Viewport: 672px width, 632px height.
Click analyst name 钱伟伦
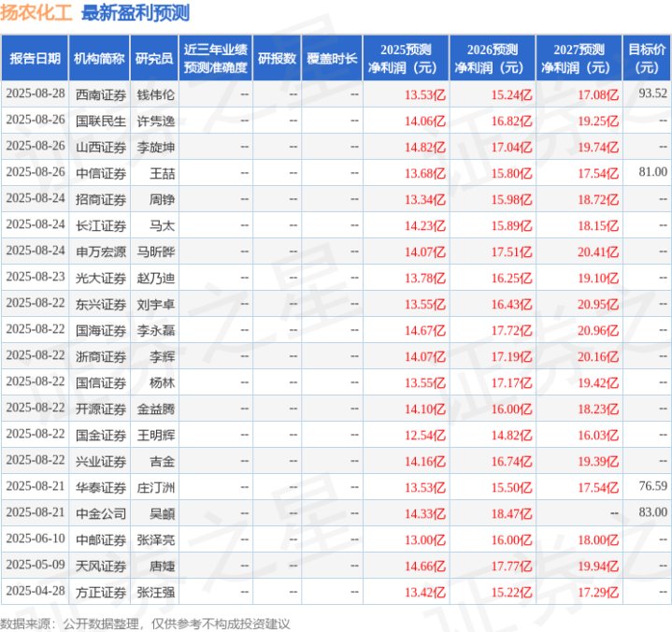[x=155, y=94]
